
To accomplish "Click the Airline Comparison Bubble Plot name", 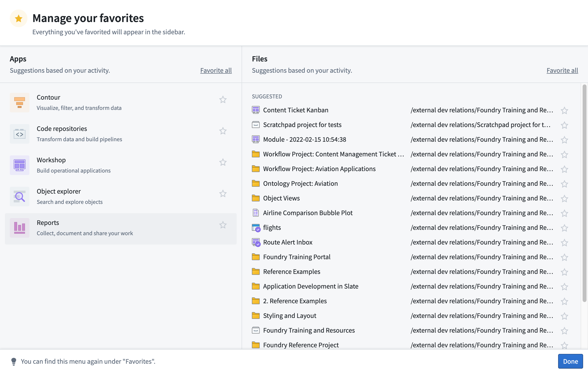I will pyautogui.click(x=308, y=213).
